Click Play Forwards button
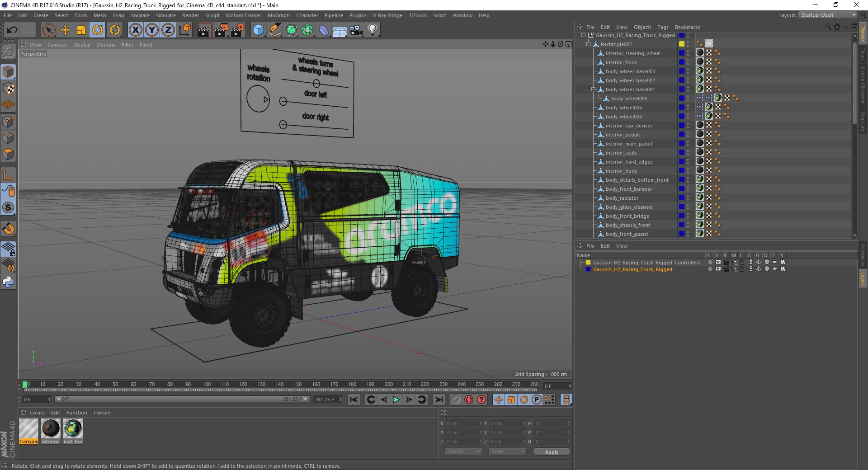The height and width of the screenshot is (470, 868). [x=396, y=399]
